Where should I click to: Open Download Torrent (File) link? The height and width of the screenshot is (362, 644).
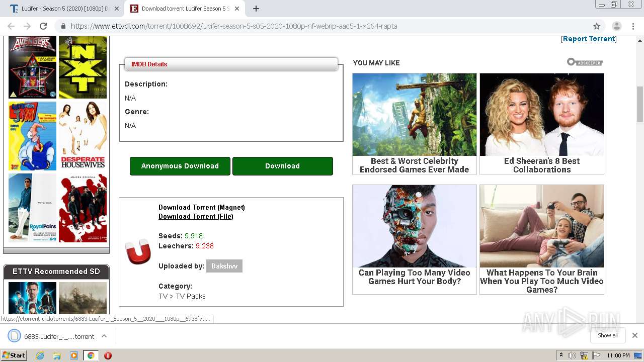coord(196,216)
